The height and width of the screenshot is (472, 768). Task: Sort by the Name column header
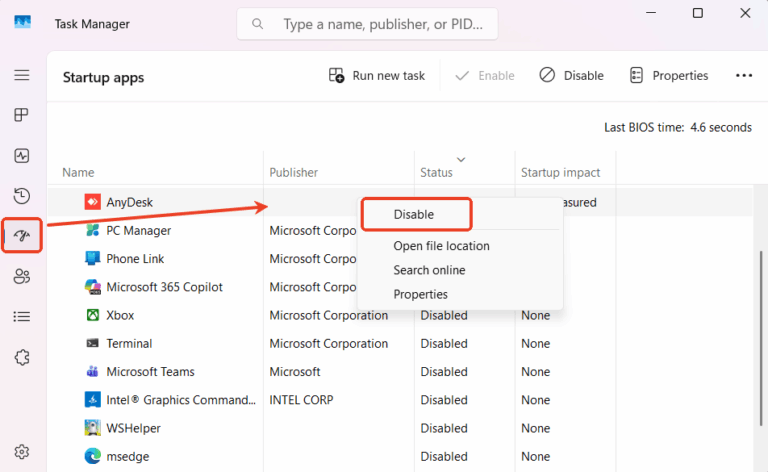coord(78,172)
